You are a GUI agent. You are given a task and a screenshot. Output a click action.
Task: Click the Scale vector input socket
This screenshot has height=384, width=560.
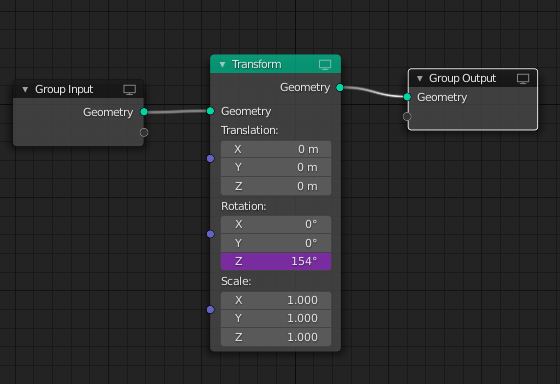tap(210, 309)
